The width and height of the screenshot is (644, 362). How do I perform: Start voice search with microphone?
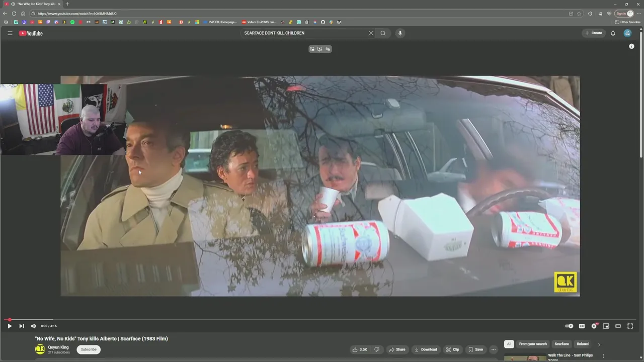(x=400, y=33)
